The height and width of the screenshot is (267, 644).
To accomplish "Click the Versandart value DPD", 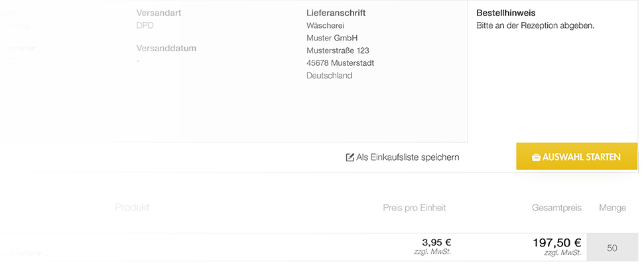I will click(145, 25).
